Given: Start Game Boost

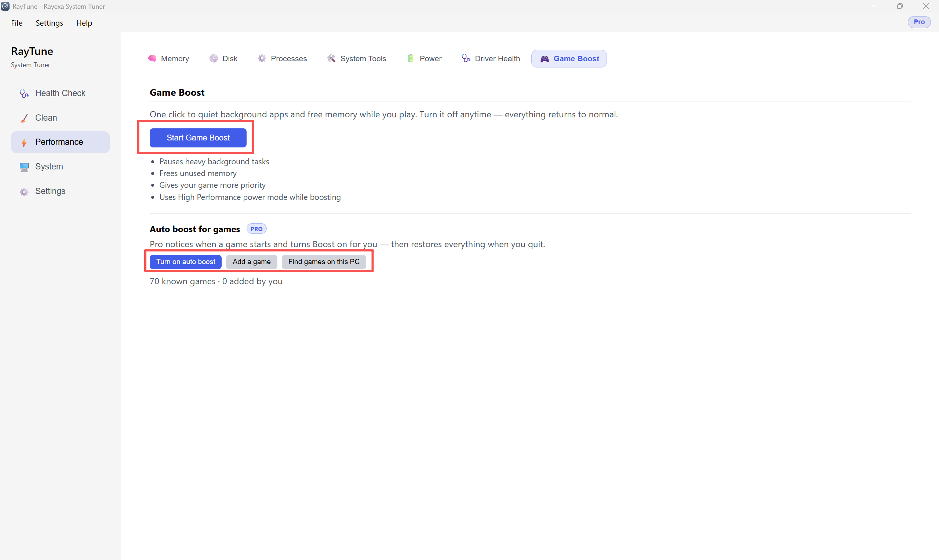Looking at the screenshot, I should [198, 138].
